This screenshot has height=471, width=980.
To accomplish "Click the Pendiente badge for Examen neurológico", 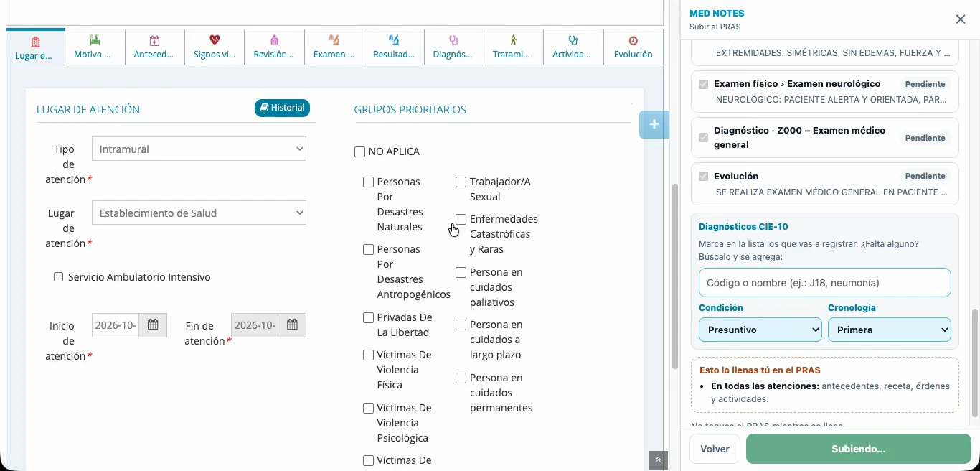I will pyautogui.click(x=925, y=84).
